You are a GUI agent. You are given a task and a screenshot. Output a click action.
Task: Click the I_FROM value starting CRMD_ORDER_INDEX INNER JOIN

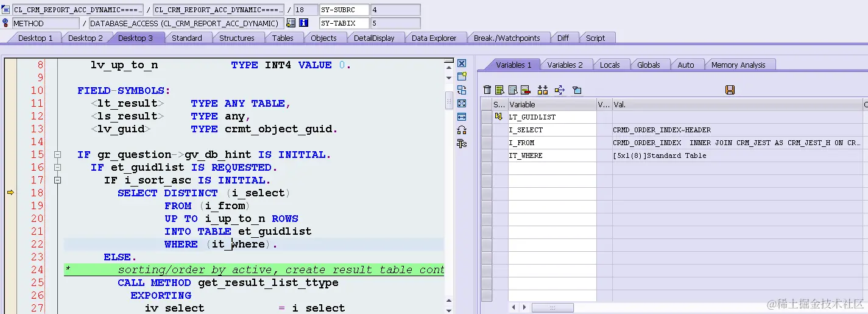737,143
